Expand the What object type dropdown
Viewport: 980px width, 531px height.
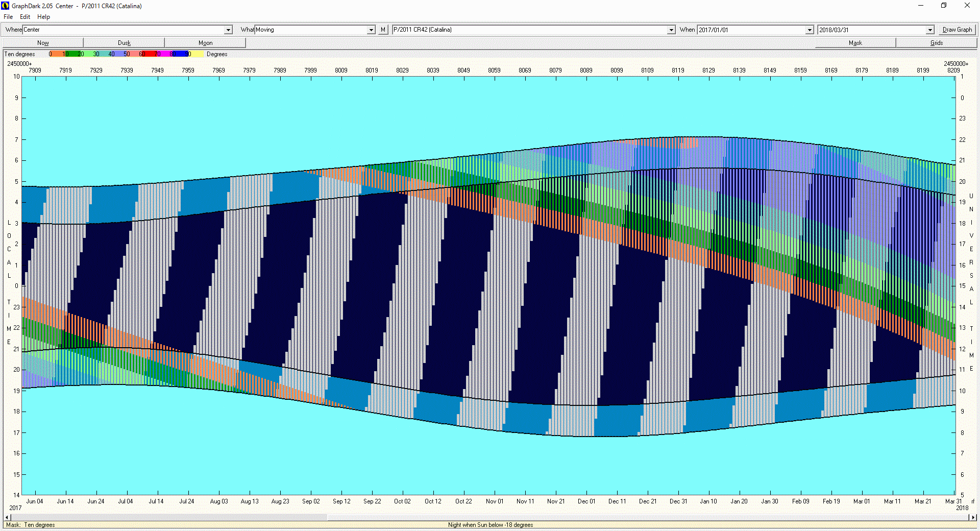[x=371, y=30]
